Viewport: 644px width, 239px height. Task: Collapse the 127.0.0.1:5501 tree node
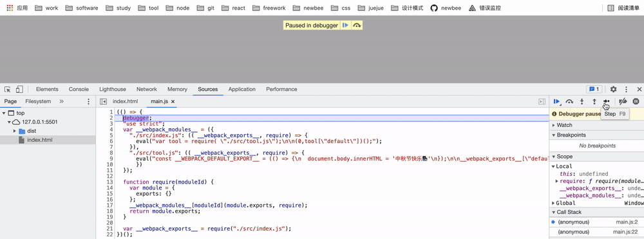(10, 122)
